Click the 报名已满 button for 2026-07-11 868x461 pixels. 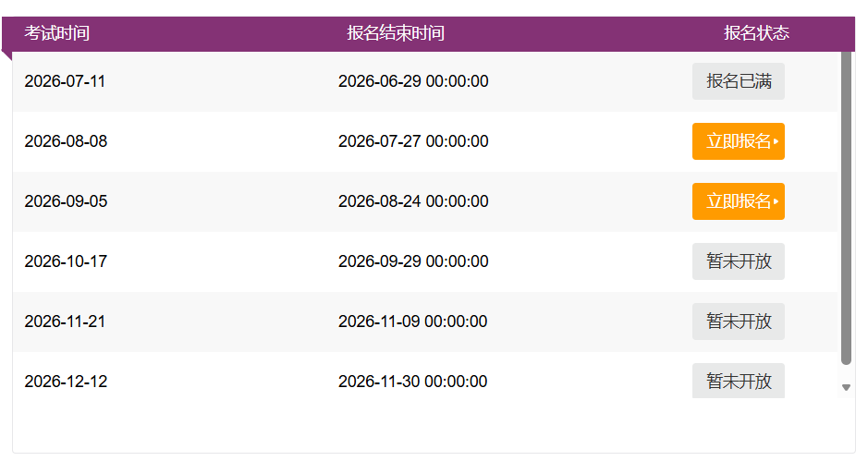pos(738,81)
